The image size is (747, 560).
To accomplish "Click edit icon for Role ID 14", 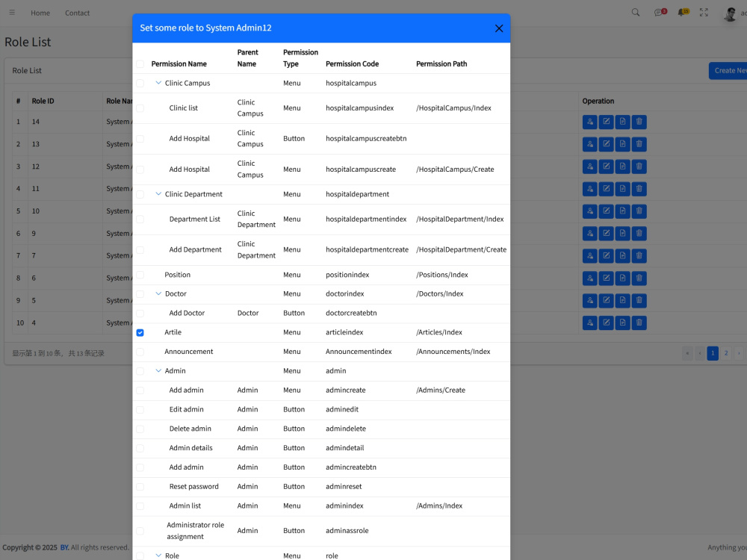I will (x=606, y=122).
